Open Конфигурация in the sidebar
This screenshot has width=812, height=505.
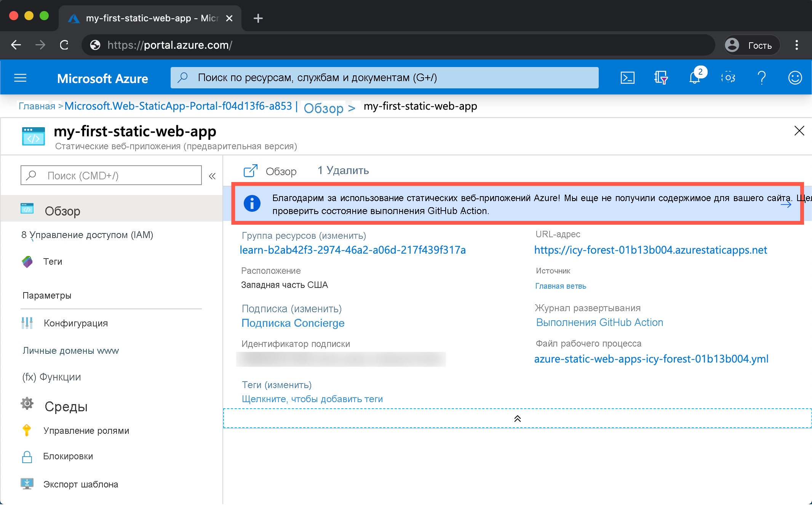(75, 323)
